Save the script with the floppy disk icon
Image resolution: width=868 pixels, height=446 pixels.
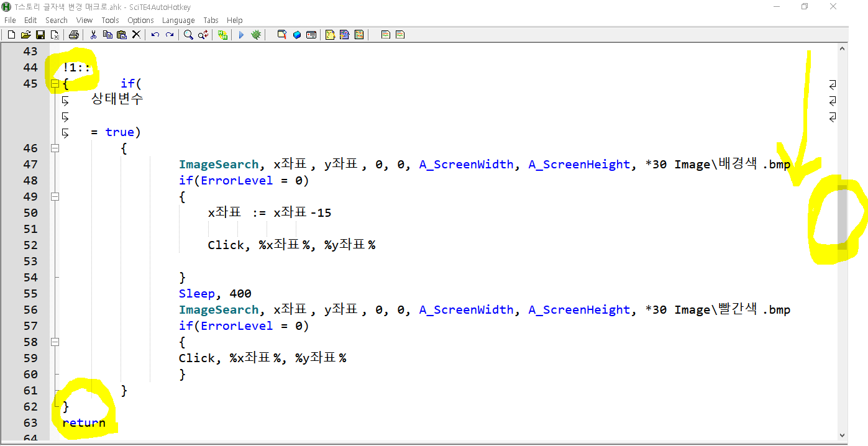coord(40,35)
